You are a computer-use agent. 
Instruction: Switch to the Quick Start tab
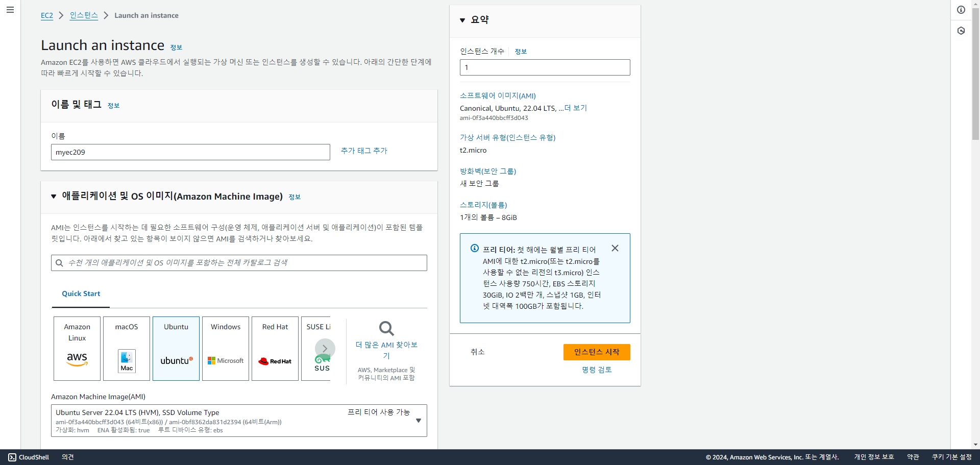point(81,294)
